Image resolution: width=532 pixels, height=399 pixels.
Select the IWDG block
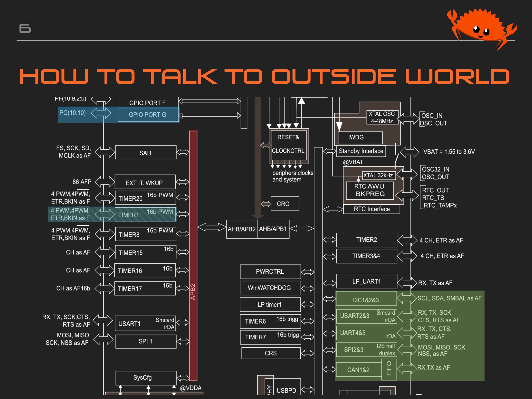[360, 138]
